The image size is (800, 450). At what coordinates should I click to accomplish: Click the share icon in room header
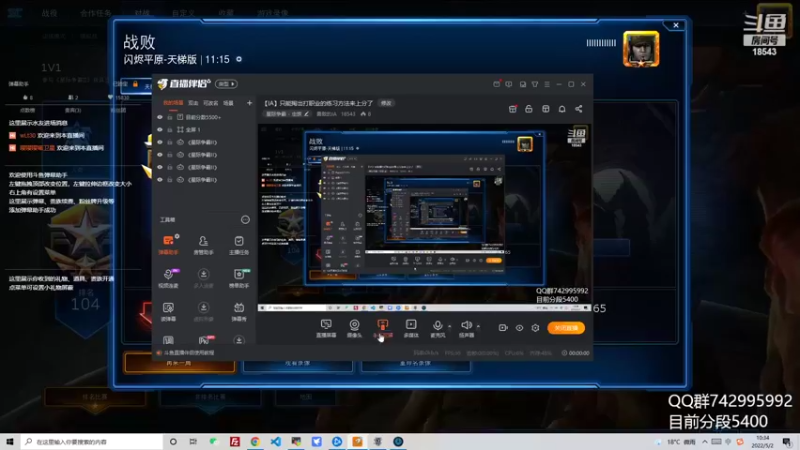579,109
